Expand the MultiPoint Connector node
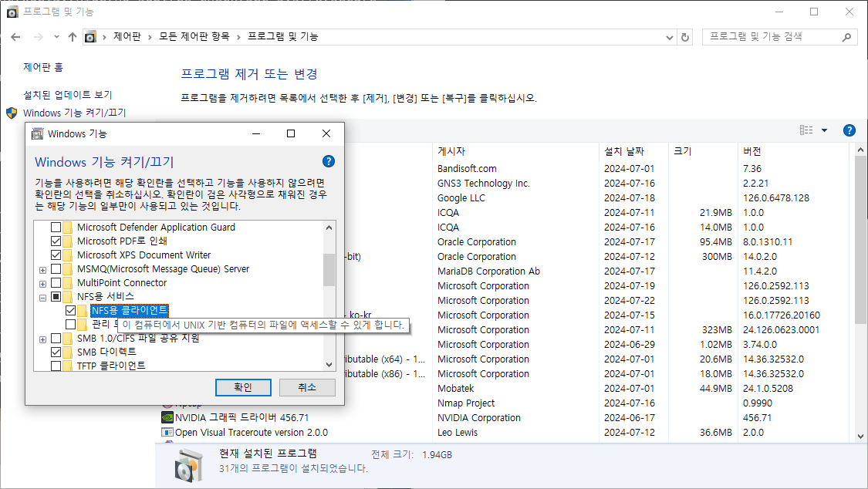The height and width of the screenshot is (489, 868). [x=42, y=285]
